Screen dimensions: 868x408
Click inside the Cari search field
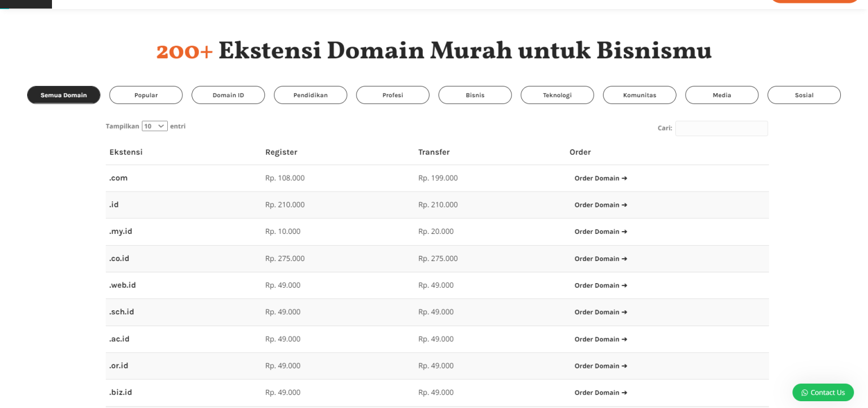point(722,128)
